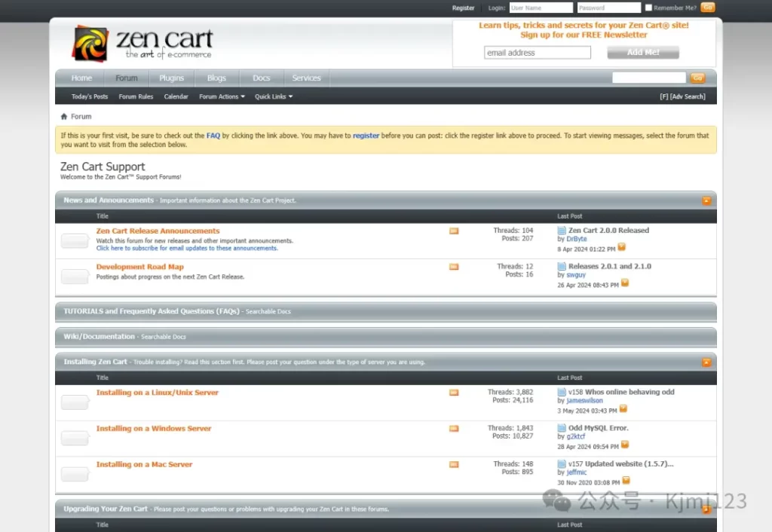Open Wiki/Documentation category
This screenshot has height=532, width=772.
99,337
